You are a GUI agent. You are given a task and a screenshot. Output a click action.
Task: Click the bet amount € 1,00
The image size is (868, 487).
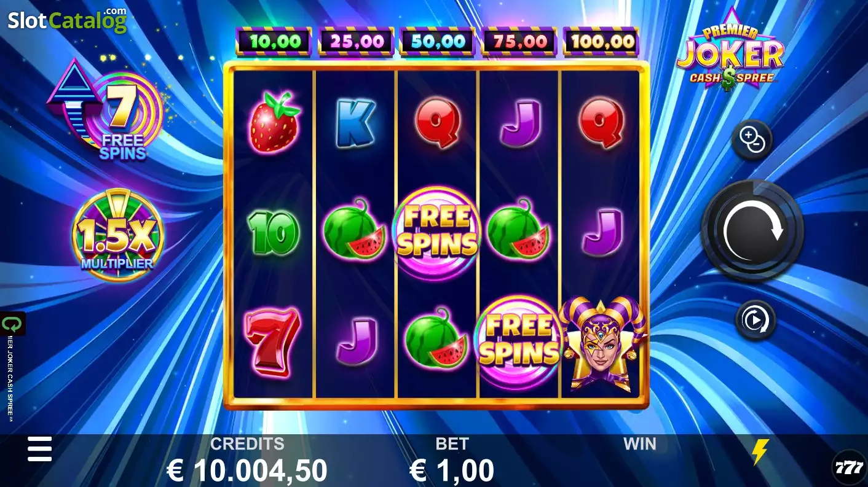pos(452,470)
